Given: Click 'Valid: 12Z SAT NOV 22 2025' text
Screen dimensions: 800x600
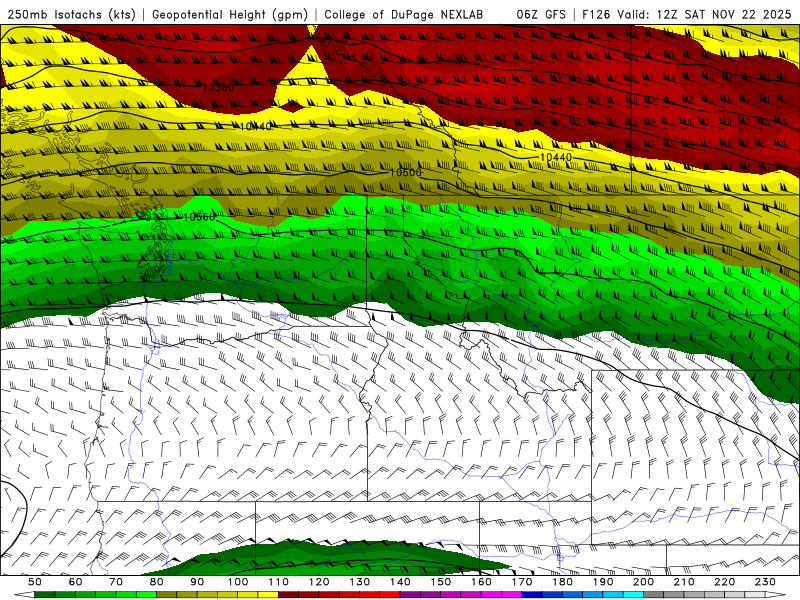Looking at the screenshot, I should tap(704, 14).
